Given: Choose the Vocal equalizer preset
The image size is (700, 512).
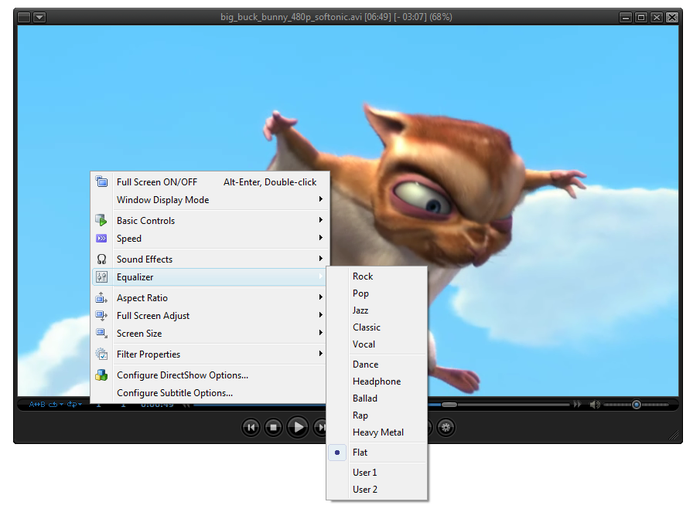Looking at the screenshot, I should point(377,344).
